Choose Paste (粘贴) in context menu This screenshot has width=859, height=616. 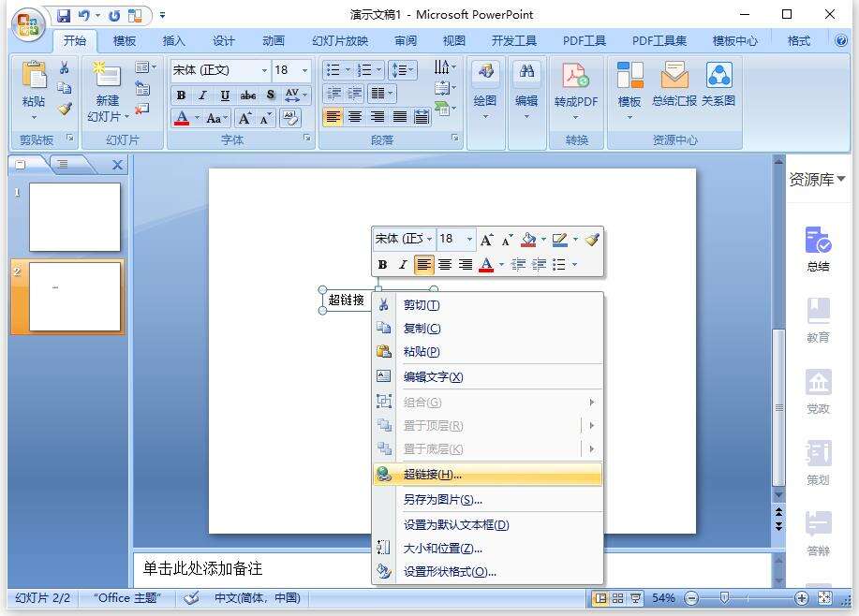click(487, 351)
